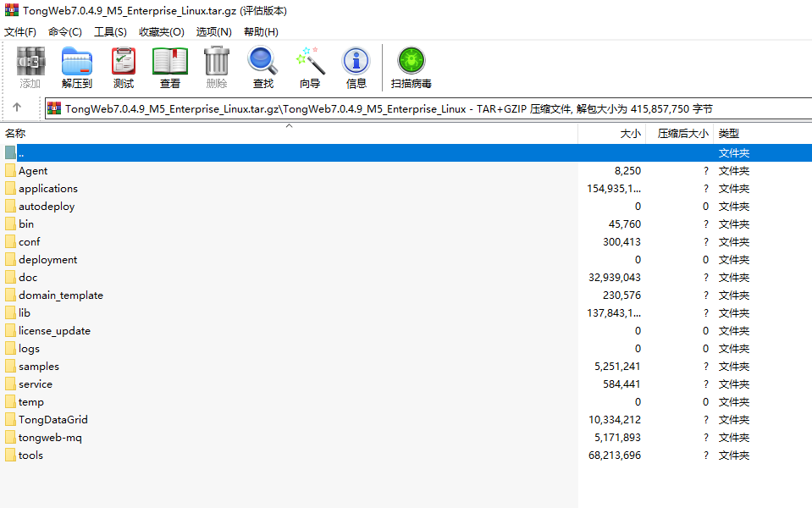Viewport: 812px width, 508px height.
Task: Click size value 10,334,212
Action: pos(614,419)
